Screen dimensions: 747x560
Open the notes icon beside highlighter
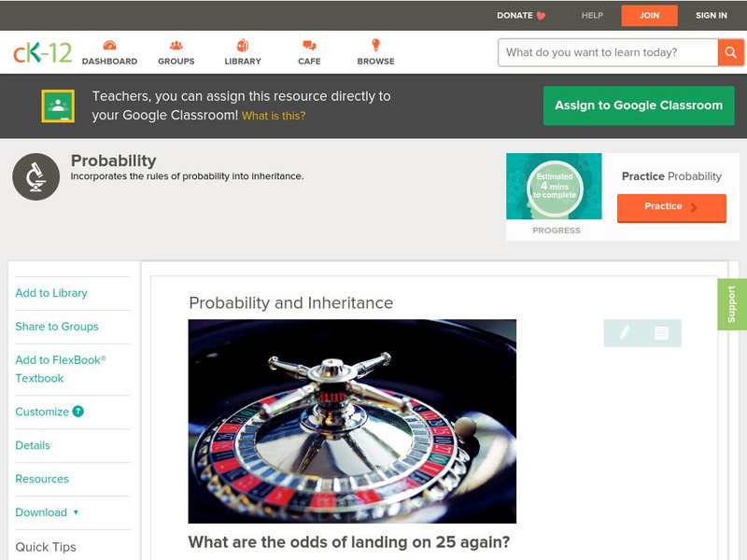[661, 332]
